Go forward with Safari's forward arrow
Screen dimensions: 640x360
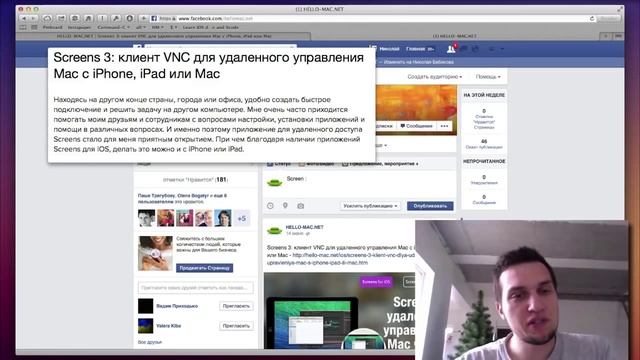33,18
